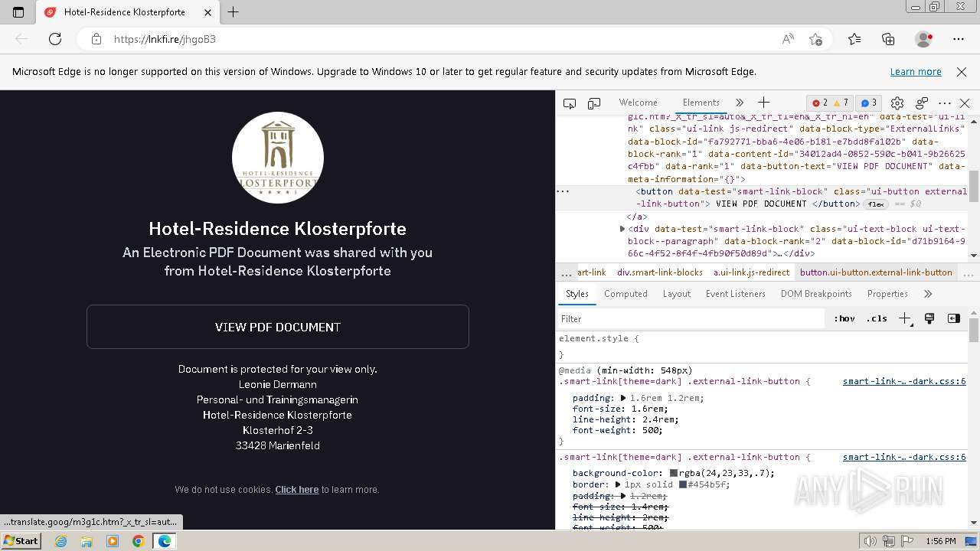
Task: Open the taskbar volume control
Action: tap(870, 541)
